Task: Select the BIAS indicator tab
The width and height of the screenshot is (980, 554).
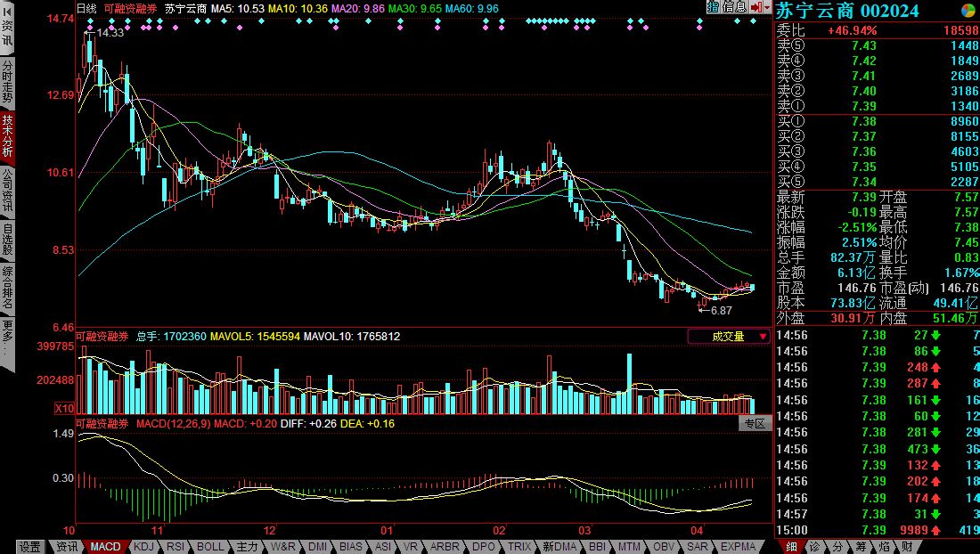Action: 351,547
